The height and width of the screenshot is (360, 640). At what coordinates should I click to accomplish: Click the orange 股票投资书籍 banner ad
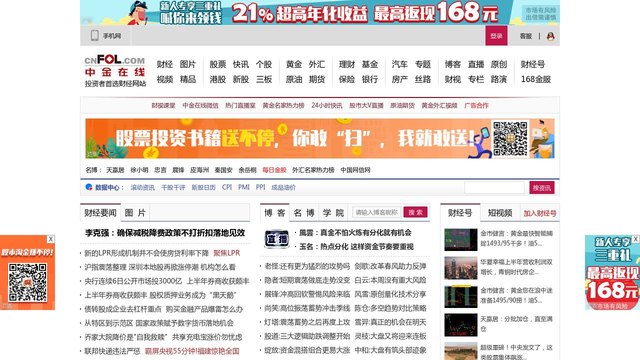pos(320,138)
